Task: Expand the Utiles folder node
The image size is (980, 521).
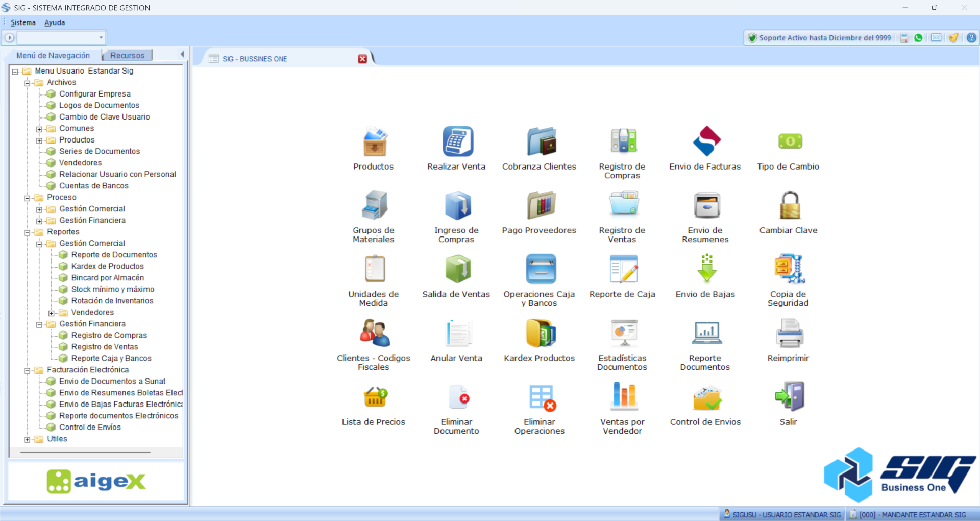Action: [x=28, y=439]
